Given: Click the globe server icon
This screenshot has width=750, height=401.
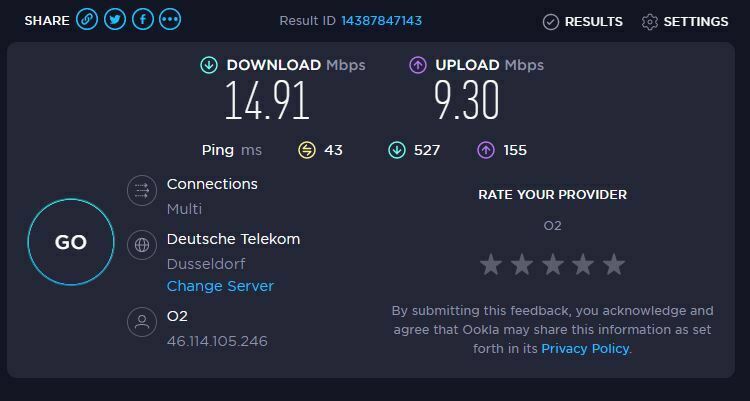Looking at the screenshot, I should click(x=142, y=245).
